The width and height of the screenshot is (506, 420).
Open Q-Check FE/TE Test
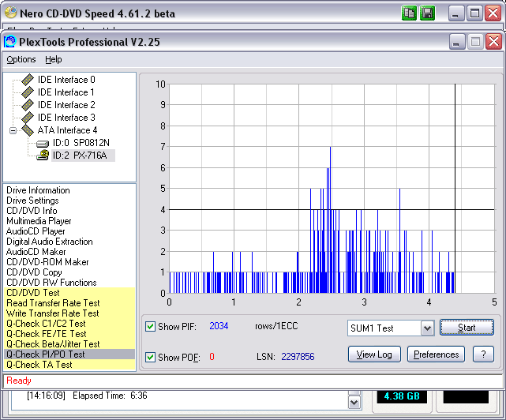tap(46, 334)
